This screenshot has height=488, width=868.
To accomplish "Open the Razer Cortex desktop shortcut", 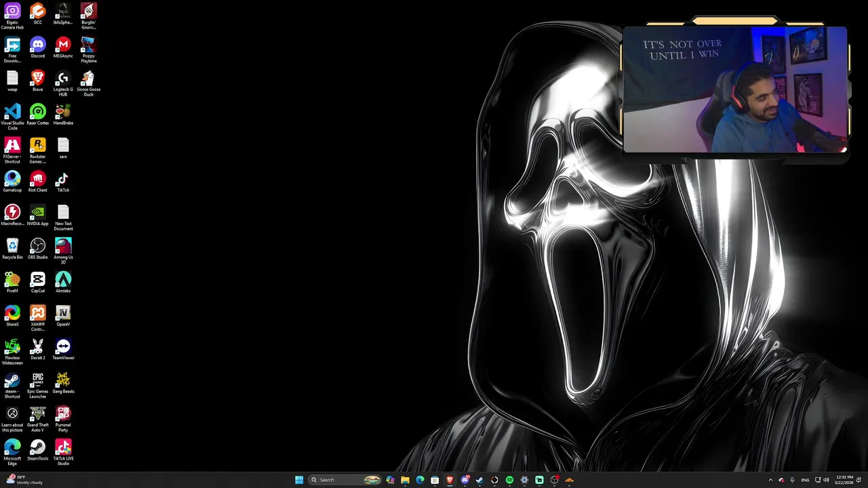I will (38, 115).
